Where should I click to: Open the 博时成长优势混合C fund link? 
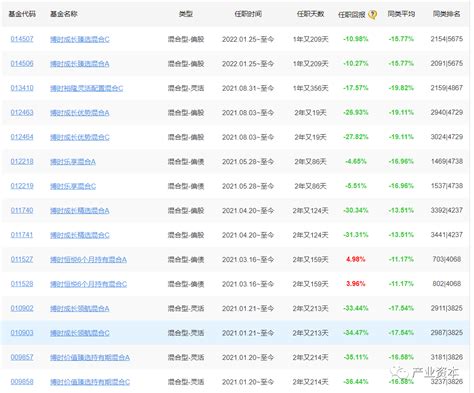coord(80,137)
